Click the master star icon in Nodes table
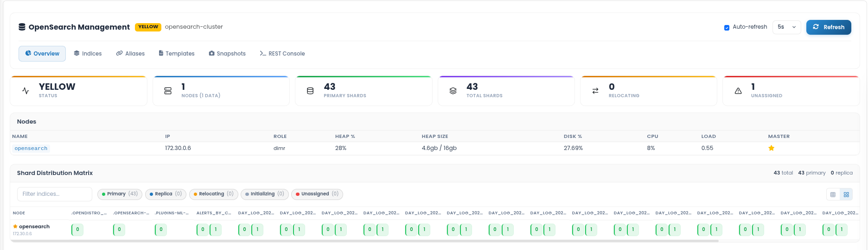Viewport: 868px width, 250px height. [x=771, y=148]
